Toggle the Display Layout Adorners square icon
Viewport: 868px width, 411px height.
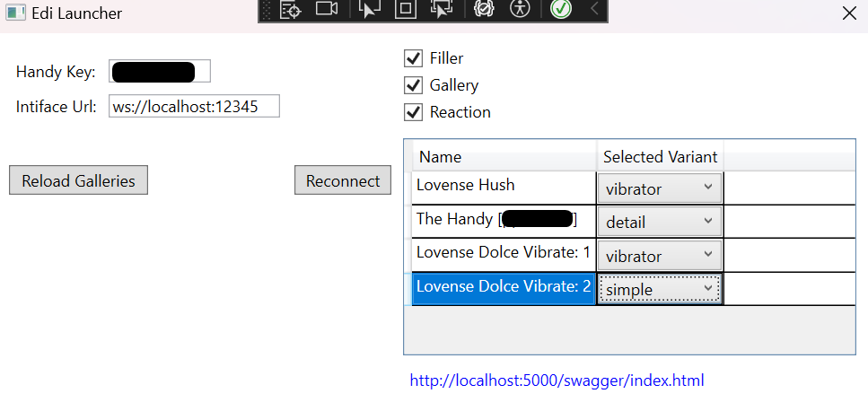[x=405, y=9]
